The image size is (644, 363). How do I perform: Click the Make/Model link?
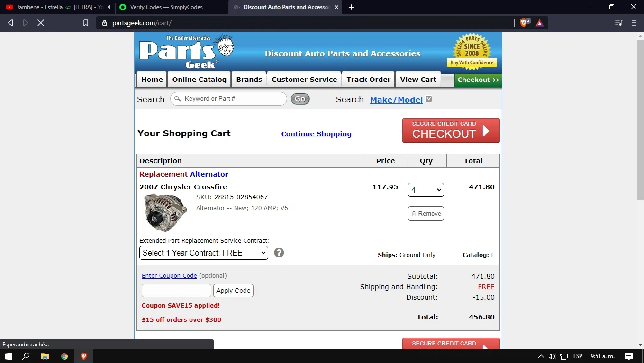[x=396, y=99]
